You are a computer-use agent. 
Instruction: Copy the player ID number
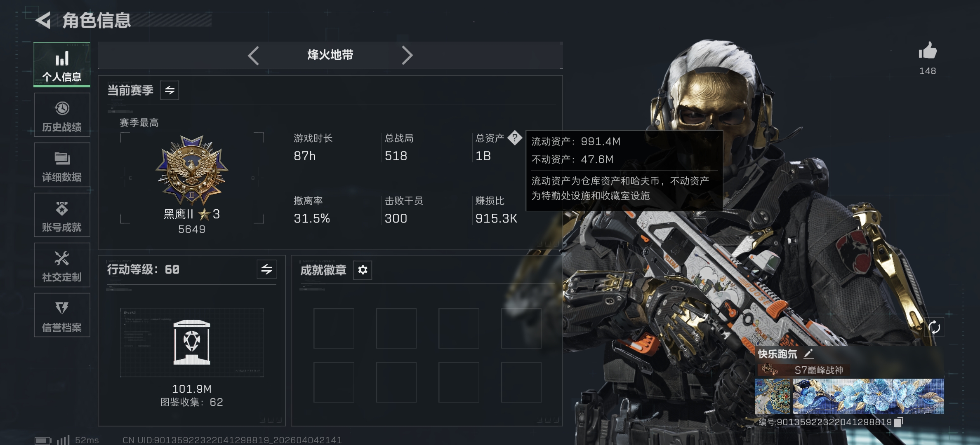899,422
